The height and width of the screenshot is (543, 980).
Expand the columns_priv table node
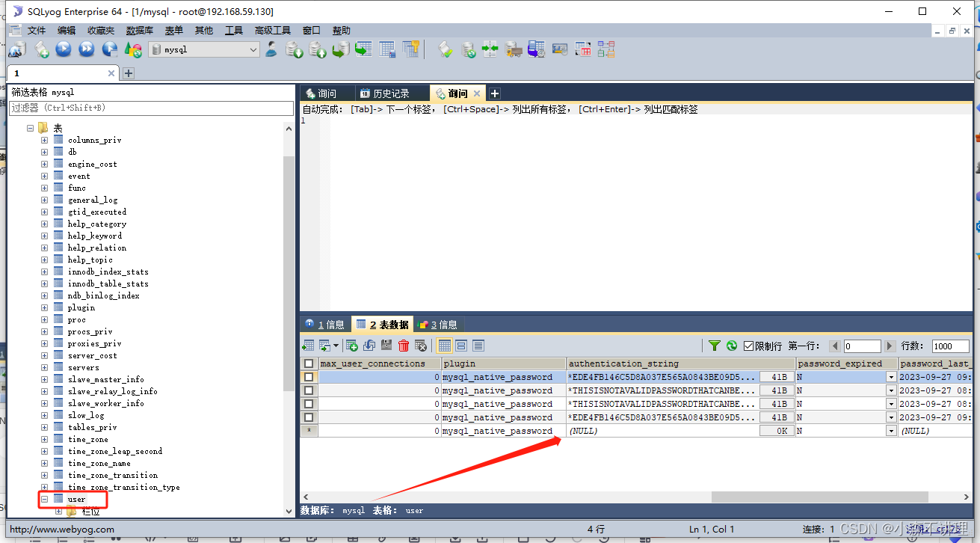point(44,140)
